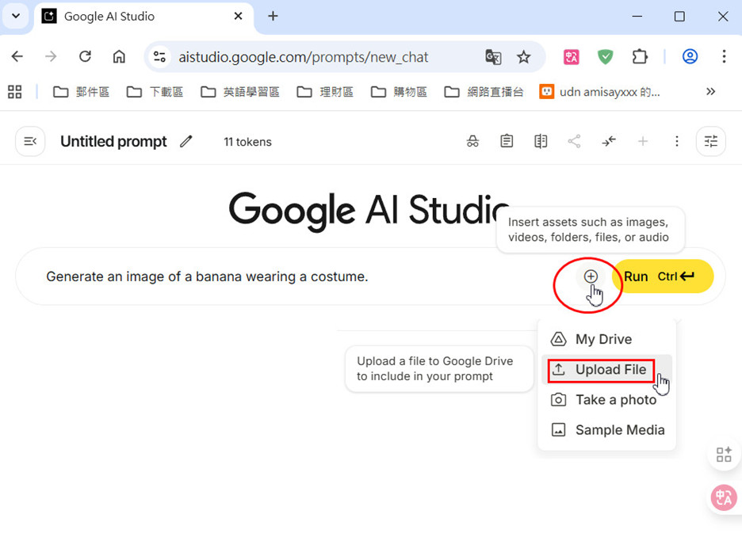Click the Untitled prompt title
Viewport: 742px width, 560px height.
coord(113,142)
